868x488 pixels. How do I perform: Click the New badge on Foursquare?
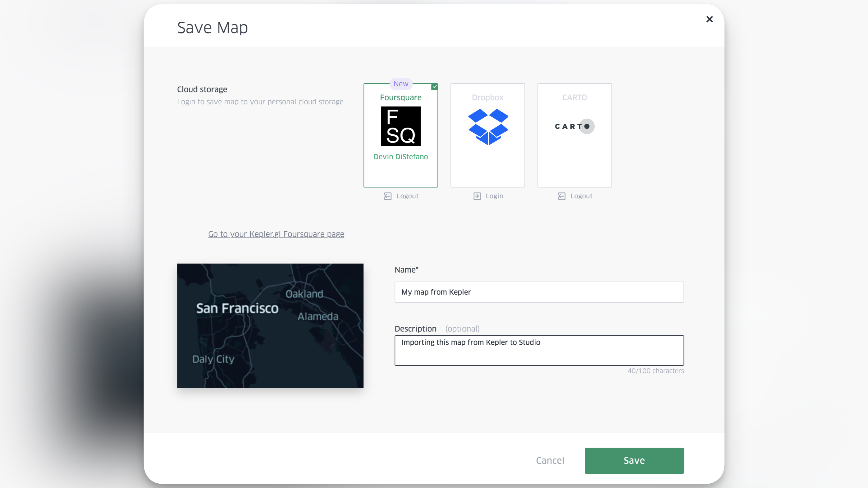pos(401,84)
